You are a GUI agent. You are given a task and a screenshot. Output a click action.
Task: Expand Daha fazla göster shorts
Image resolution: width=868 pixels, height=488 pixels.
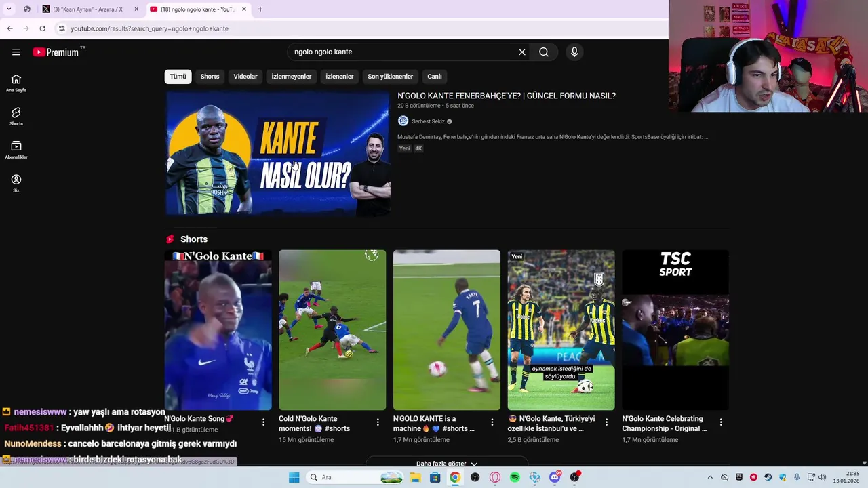(x=447, y=464)
